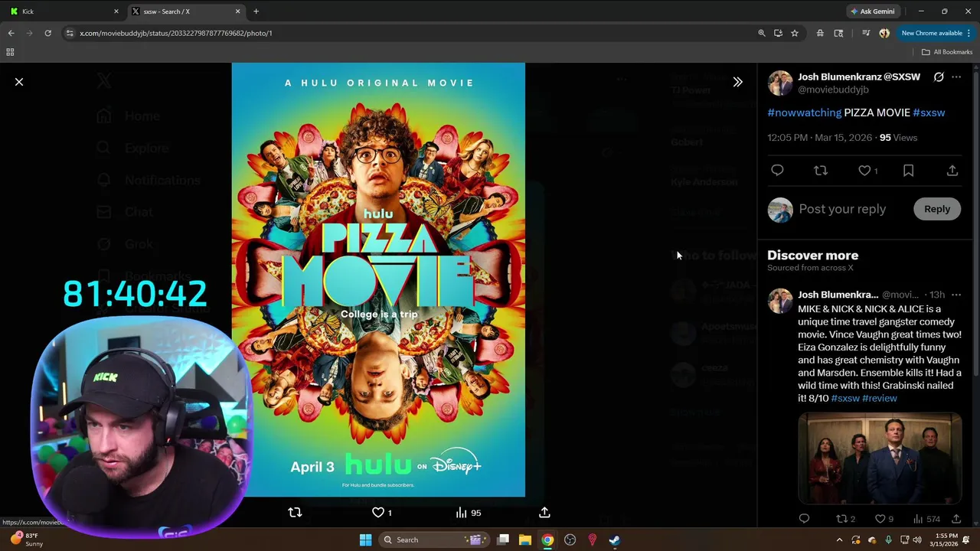Image resolution: width=980 pixels, height=551 pixels.
Task: Open the page search extension icon
Action: click(838, 33)
